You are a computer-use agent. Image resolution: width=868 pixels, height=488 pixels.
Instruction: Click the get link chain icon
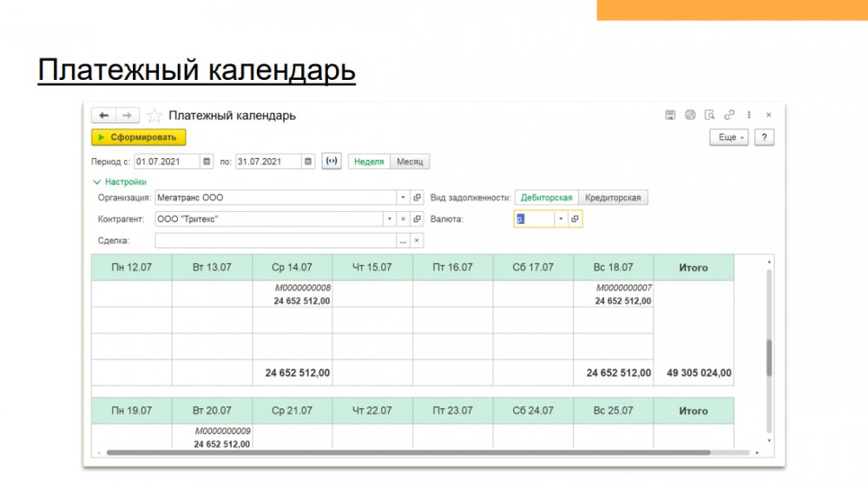point(729,115)
